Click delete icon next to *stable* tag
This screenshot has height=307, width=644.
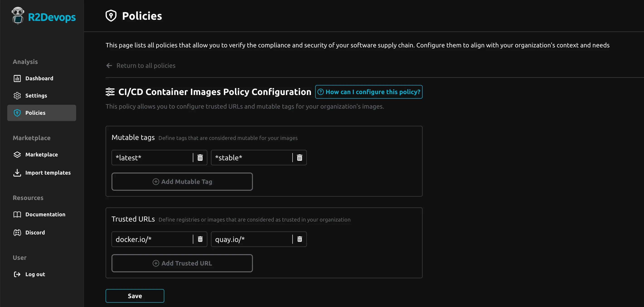point(299,157)
